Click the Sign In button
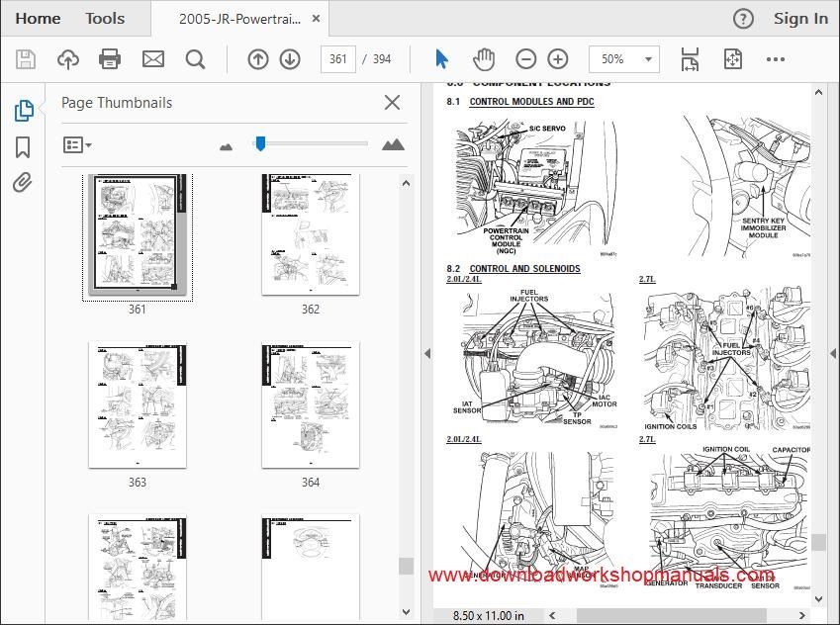840x625 pixels. [x=800, y=19]
